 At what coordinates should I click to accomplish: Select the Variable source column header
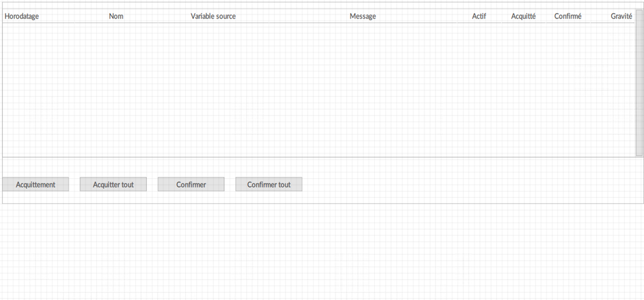(213, 16)
